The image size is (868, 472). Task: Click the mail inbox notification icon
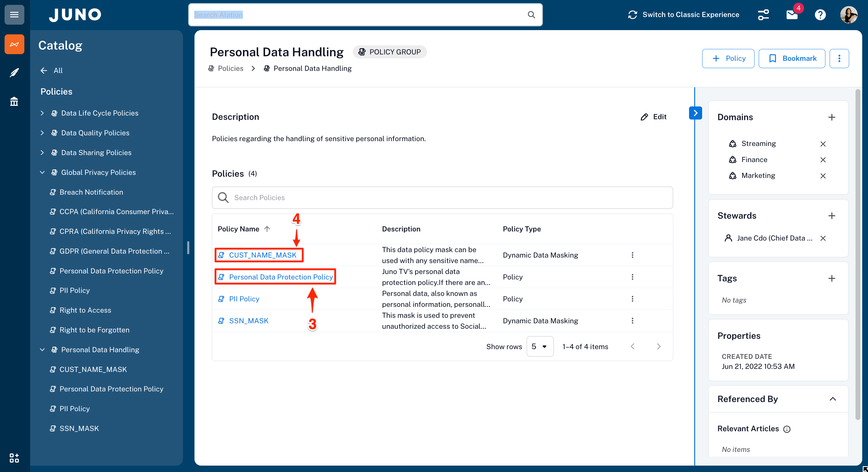coord(792,15)
